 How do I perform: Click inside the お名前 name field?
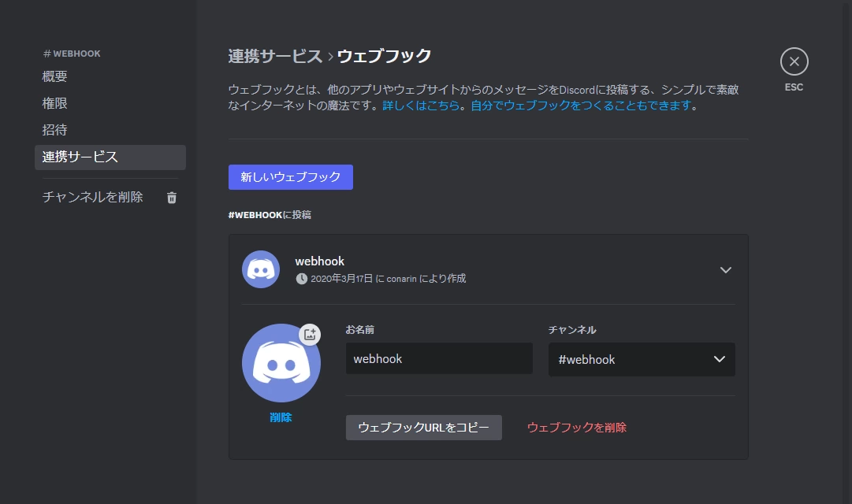(x=438, y=359)
